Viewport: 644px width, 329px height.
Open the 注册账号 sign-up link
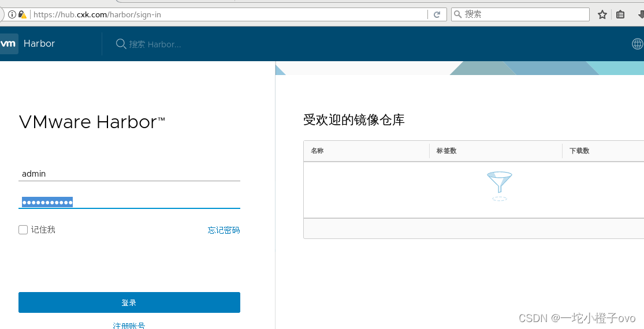click(129, 326)
